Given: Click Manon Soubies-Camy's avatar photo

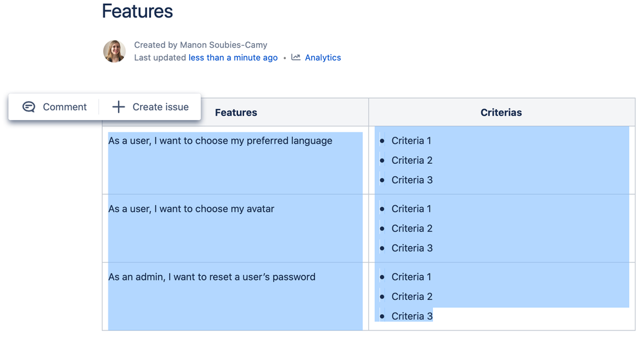Looking at the screenshot, I should [x=114, y=52].
